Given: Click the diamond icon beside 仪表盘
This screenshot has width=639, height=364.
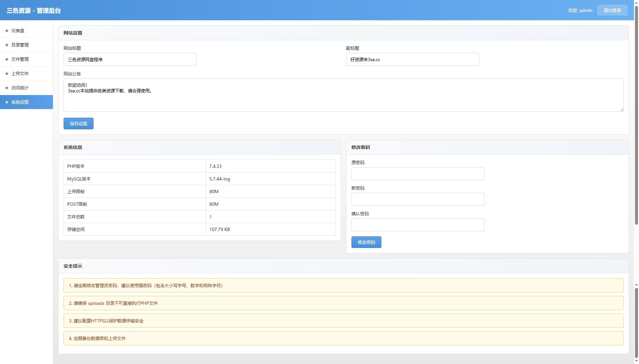Looking at the screenshot, I should point(7,31).
